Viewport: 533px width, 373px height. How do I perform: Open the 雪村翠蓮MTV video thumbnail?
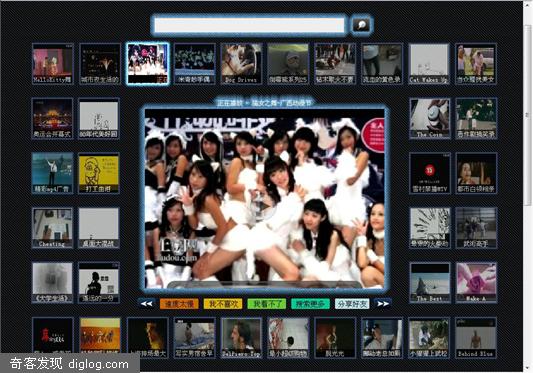430,173
